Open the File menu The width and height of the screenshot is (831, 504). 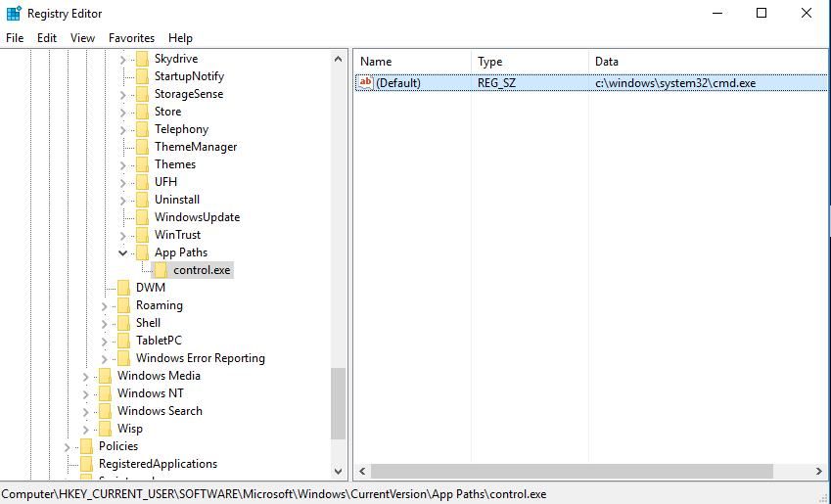pyautogui.click(x=15, y=38)
